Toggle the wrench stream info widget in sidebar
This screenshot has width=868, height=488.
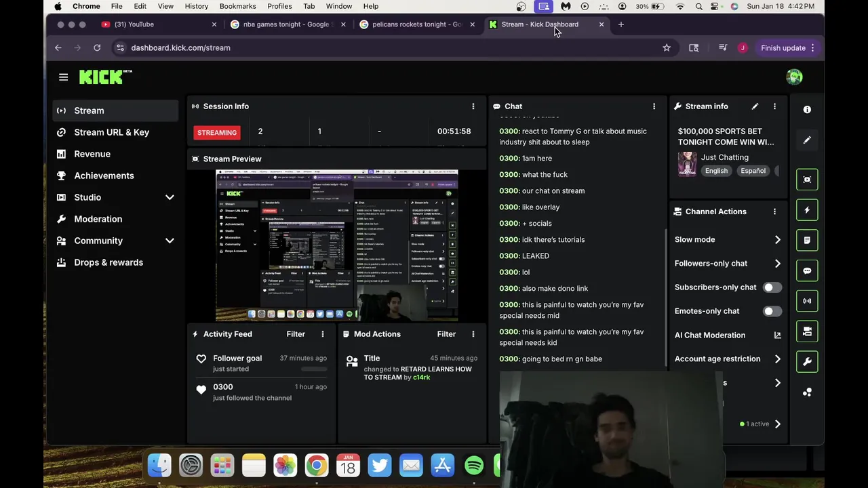[807, 361]
